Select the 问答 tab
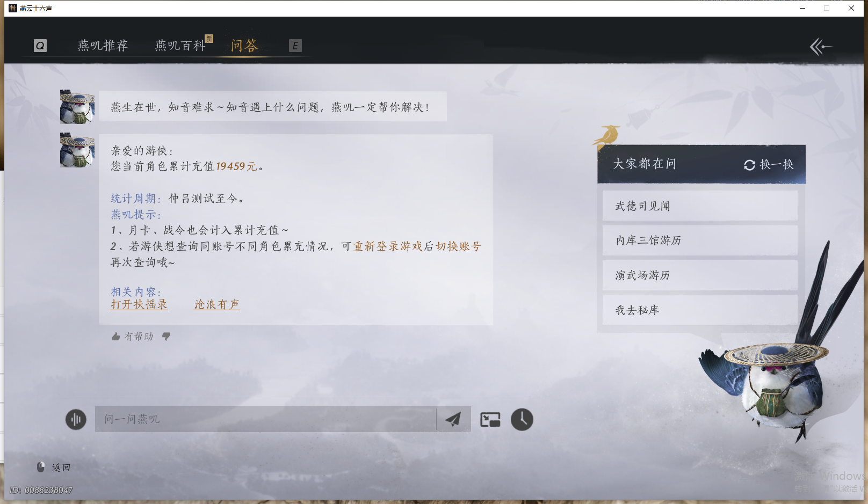 245,46
